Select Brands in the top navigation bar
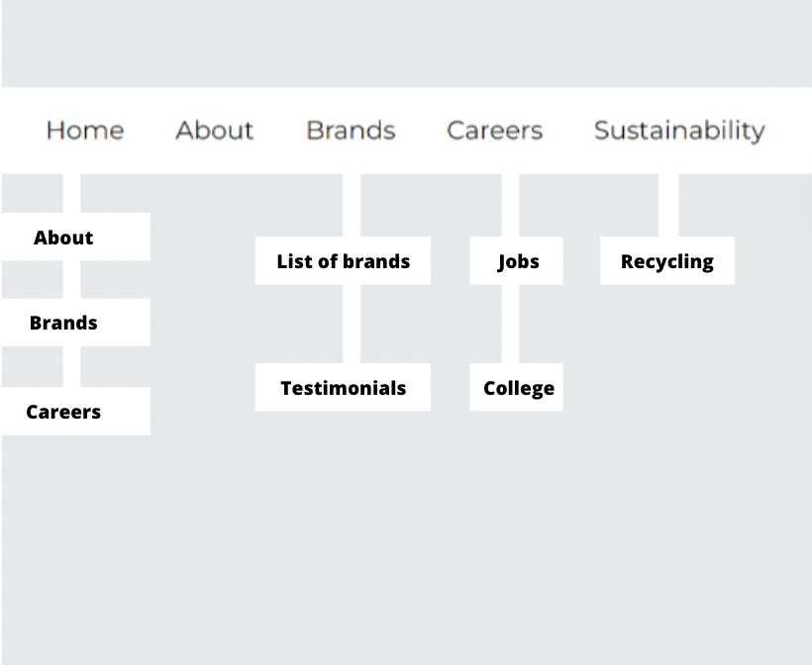This screenshot has height=665, width=812. pos(351,131)
